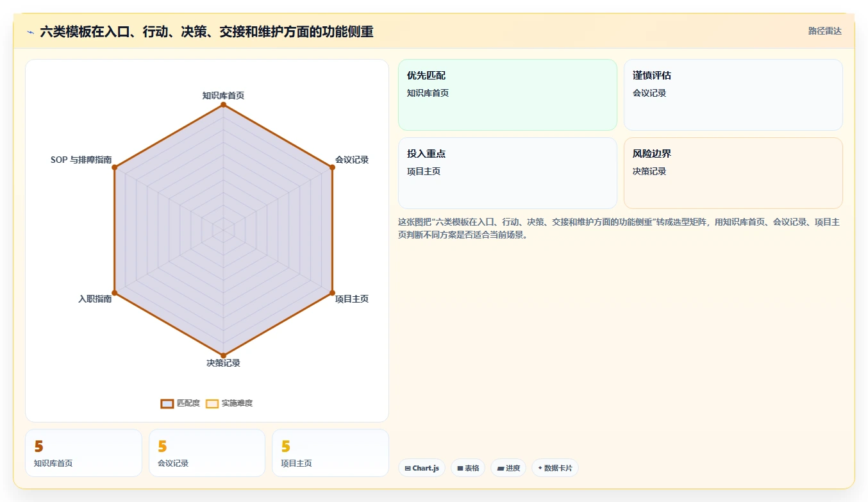The height and width of the screenshot is (502, 868).
Task: Click the radar point for 决策记录
Action: 223,355
